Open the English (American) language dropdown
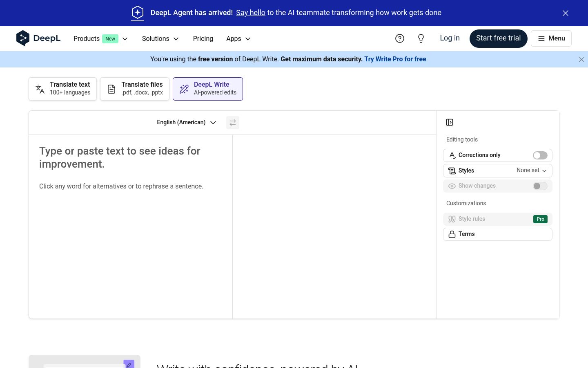The width and height of the screenshot is (588, 368). point(187,123)
